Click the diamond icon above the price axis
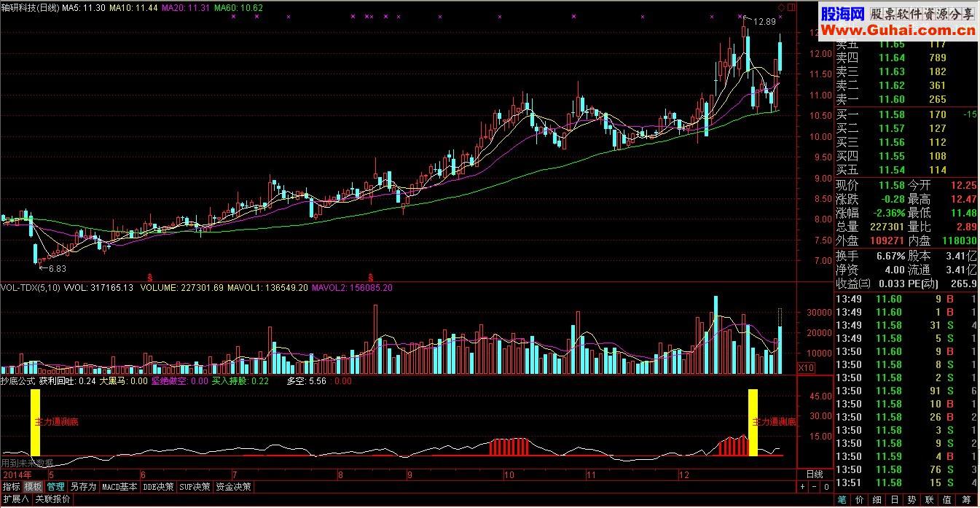Image resolution: width=980 pixels, height=508 pixels. [780, 8]
